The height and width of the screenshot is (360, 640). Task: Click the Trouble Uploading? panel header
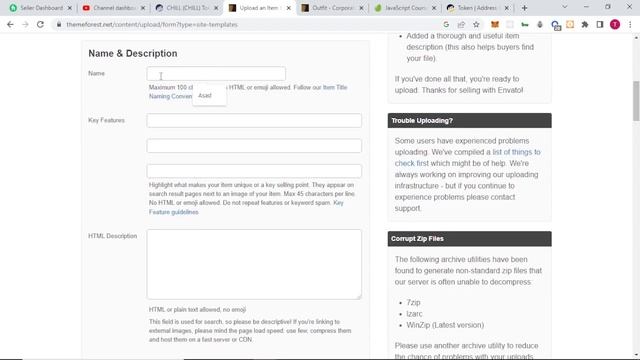point(469,120)
